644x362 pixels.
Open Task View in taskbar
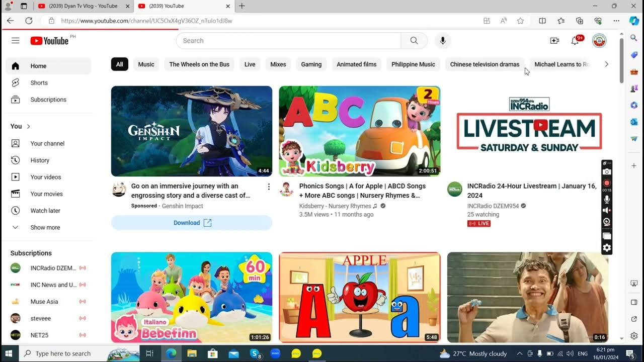pos(149,353)
